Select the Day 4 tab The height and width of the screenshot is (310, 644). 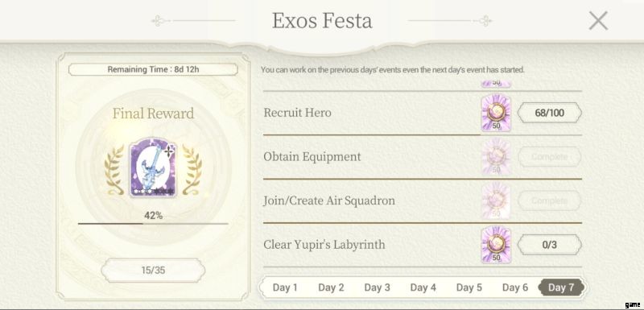point(423,287)
